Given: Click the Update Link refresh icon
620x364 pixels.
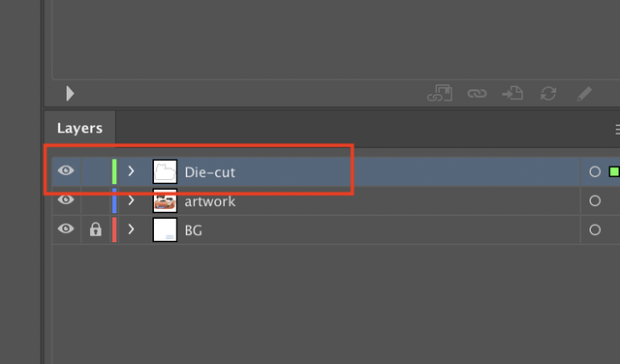Looking at the screenshot, I should 548,94.
